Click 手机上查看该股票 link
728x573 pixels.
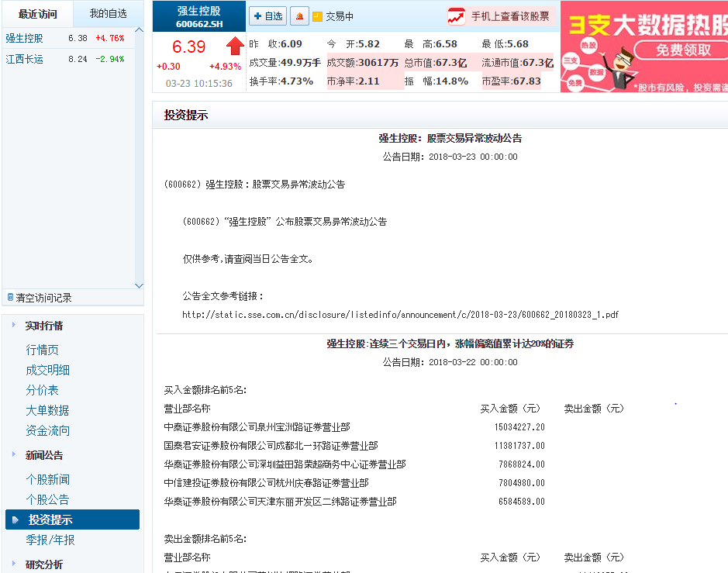[510, 17]
